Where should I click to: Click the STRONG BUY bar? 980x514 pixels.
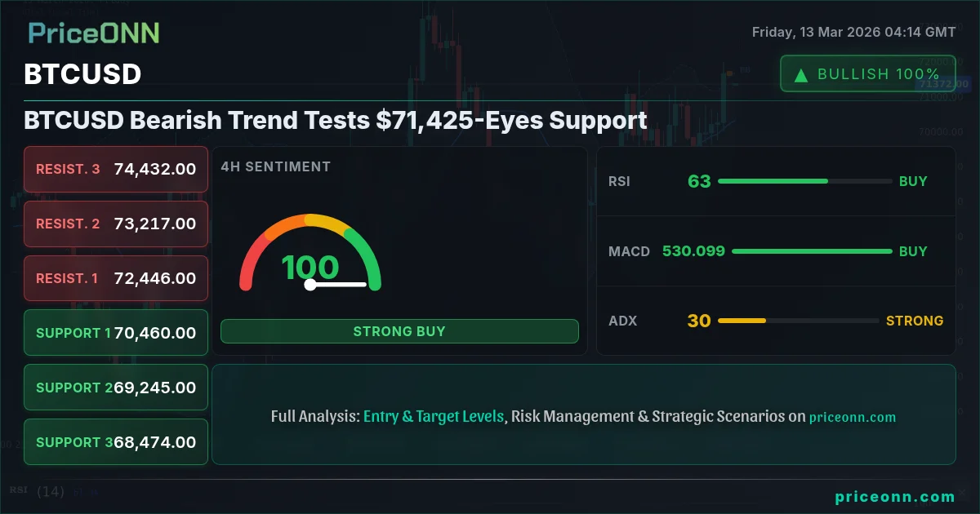399,331
